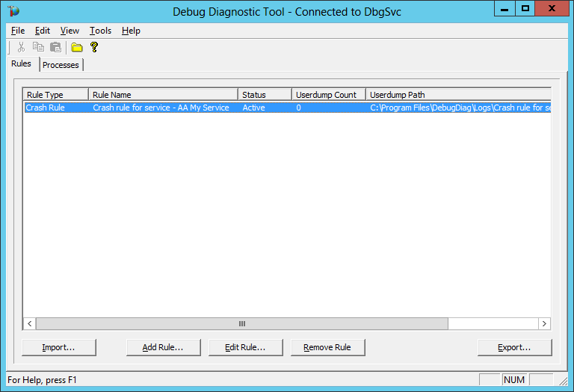Click the Remove Rule button

point(327,347)
